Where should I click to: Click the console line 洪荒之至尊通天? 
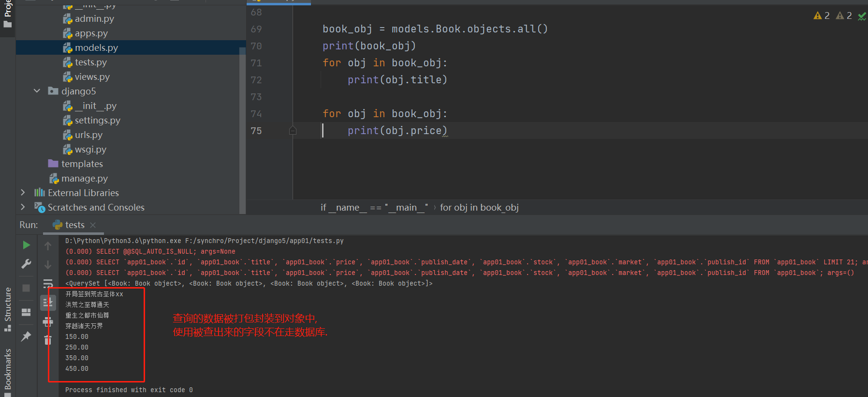tap(88, 305)
